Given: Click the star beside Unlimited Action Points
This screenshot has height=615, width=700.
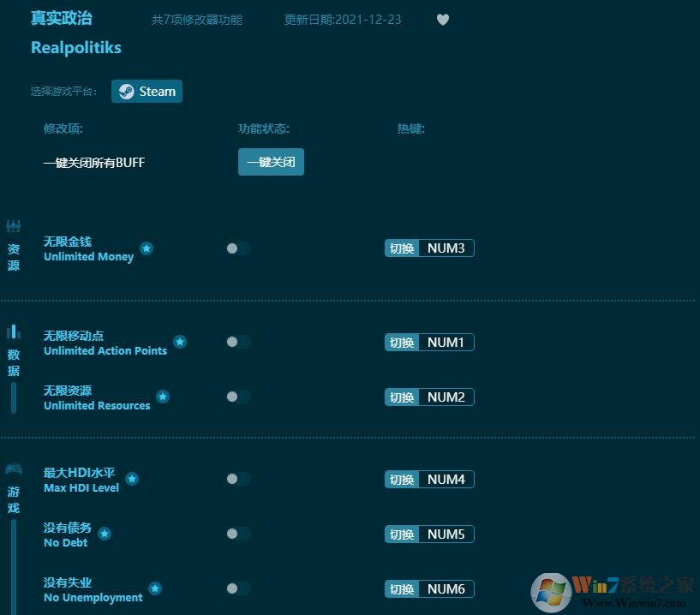Looking at the screenshot, I should [180, 341].
